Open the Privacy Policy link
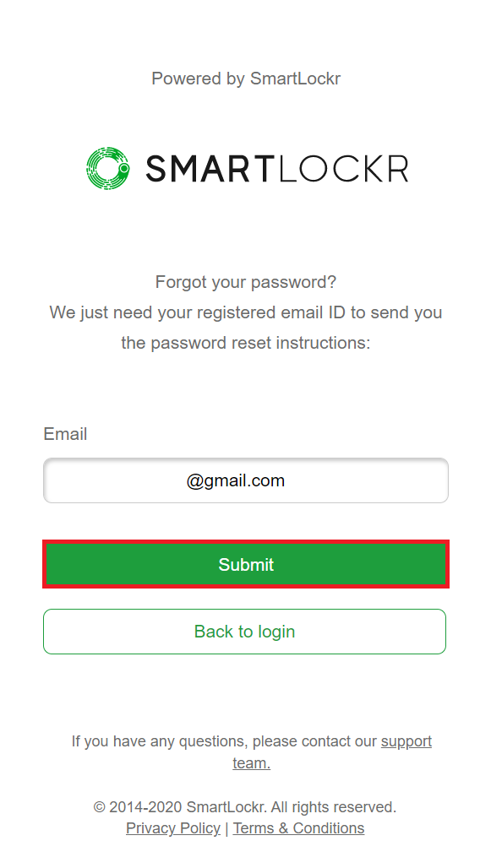This screenshot has width=491, height=868. pos(173,828)
